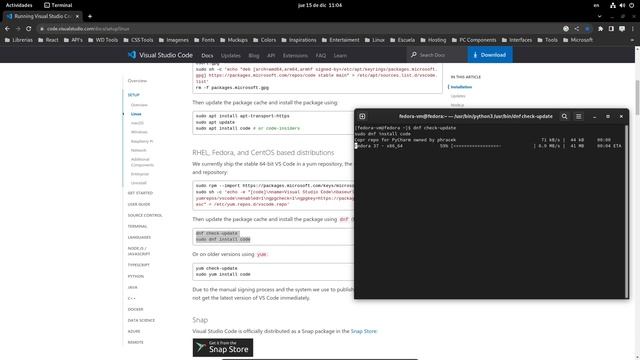
Task: Open the Microsoft bookmarks folder
Action: tap(578, 40)
